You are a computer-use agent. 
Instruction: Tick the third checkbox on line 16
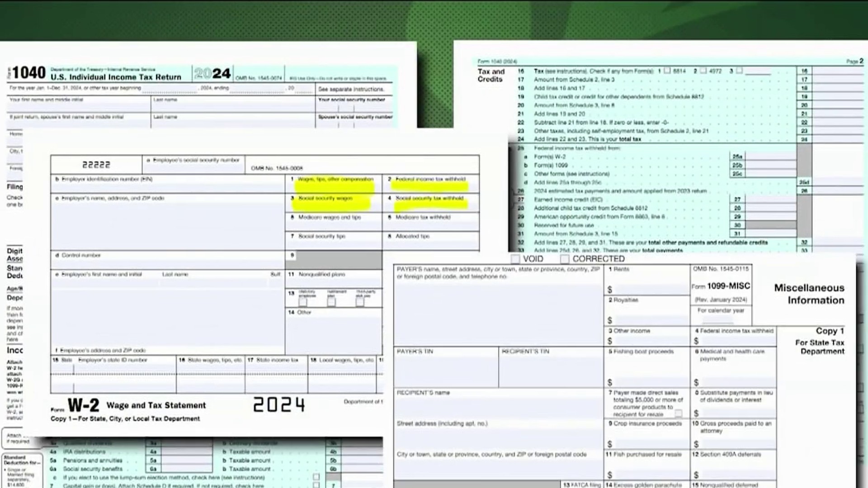pyautogui.click(x=739, y=71)
